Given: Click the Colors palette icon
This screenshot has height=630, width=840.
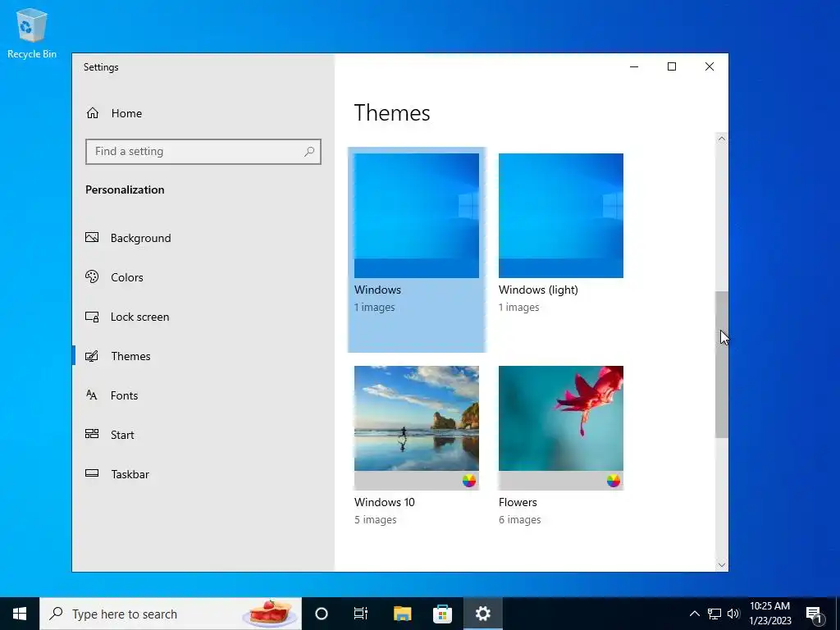Looking at the screenshot, I should 92,277.
